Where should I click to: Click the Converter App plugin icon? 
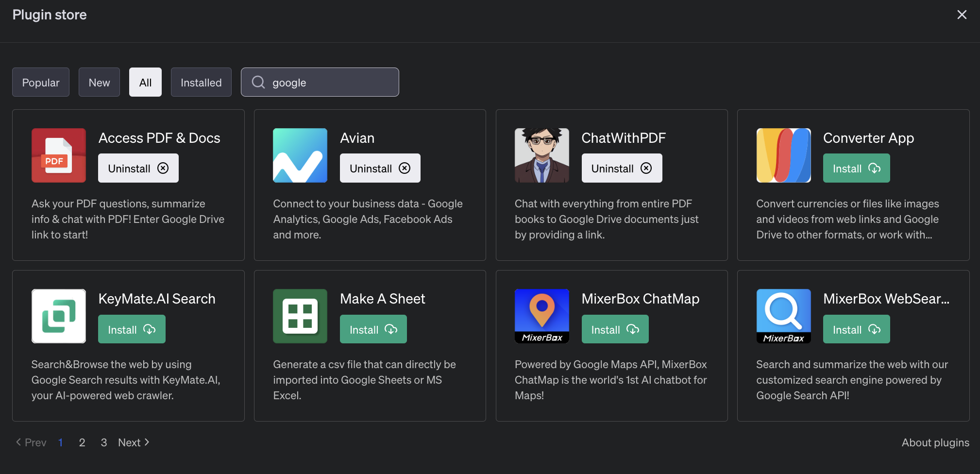783,155
